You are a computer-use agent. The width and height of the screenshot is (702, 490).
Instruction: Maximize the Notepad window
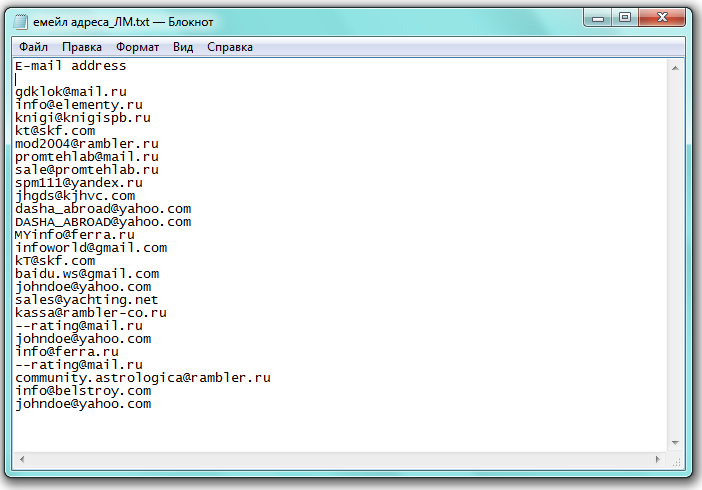click(x=625, y=18)
